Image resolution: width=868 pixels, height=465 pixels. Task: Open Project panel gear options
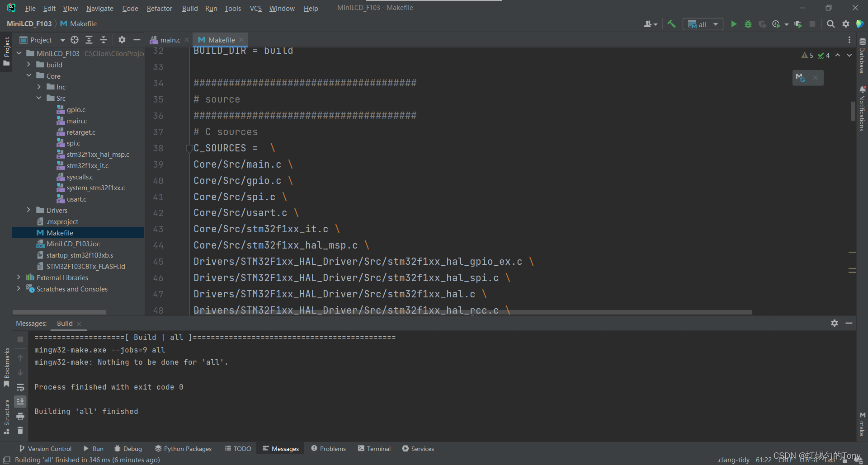click(122, 40)
